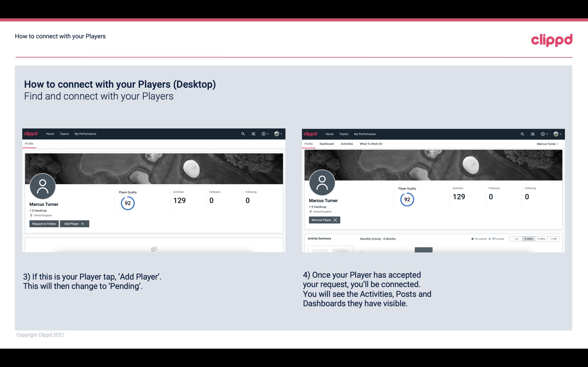Image resolution: width=588 pixels, height=367 pixels.
Task: Click the Clippd logo in right screenshot
Action: (x=310, y=133)
